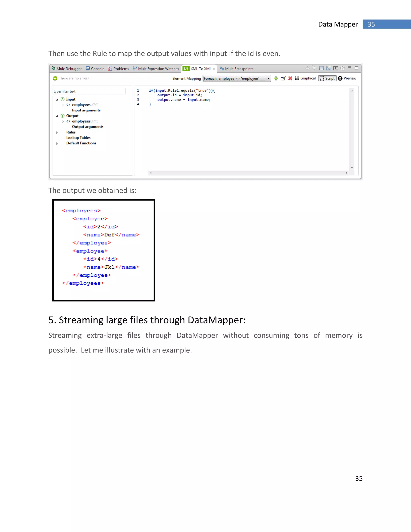Collapse the Output tree node
Viewport: 411px width, 532px height.
[57, 116]
